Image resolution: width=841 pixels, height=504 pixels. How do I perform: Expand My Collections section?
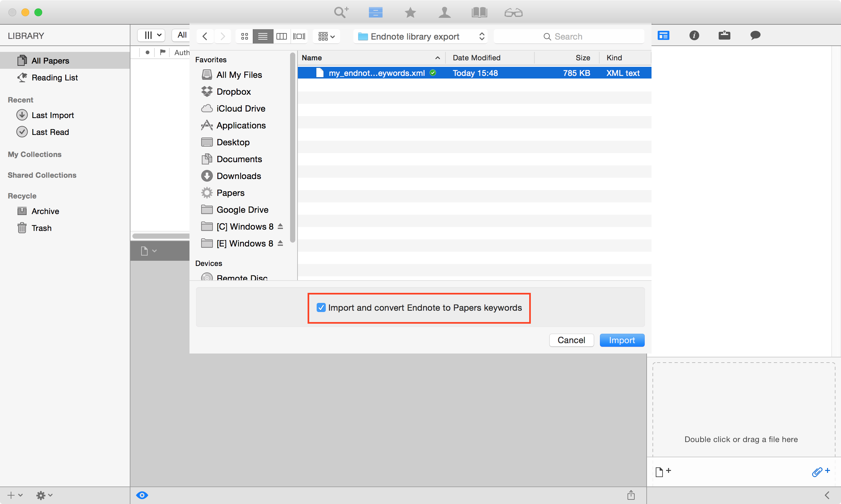35,154
